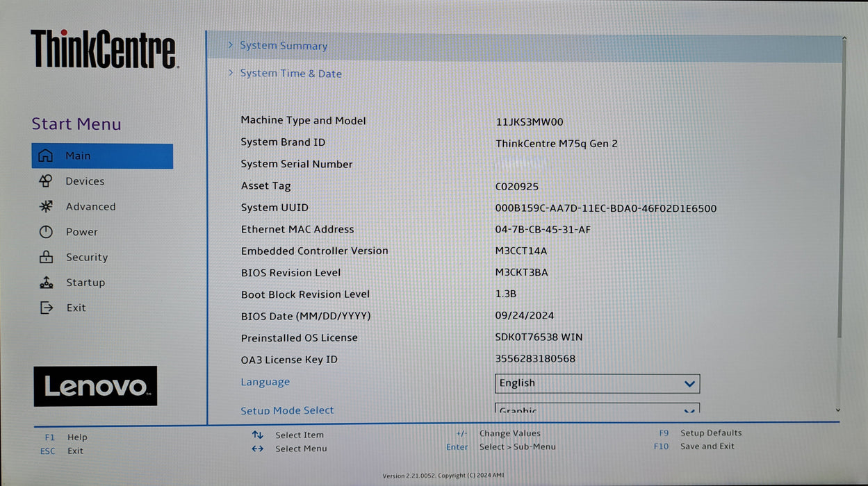Click the vertical scrollbar on right edge
This screenshot has width=868, height=486.
click(844, 187)
